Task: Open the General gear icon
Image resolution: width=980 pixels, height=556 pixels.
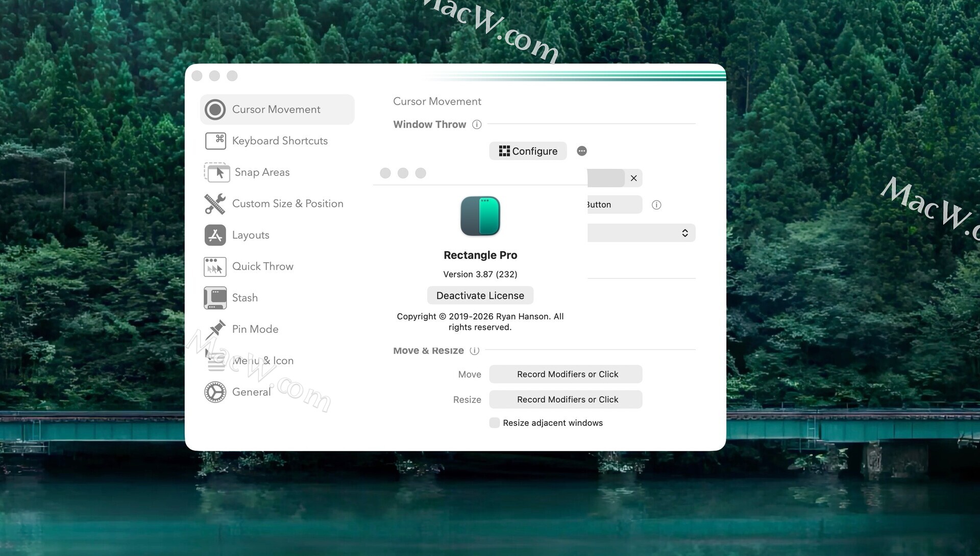Action: tap(215, 392)
